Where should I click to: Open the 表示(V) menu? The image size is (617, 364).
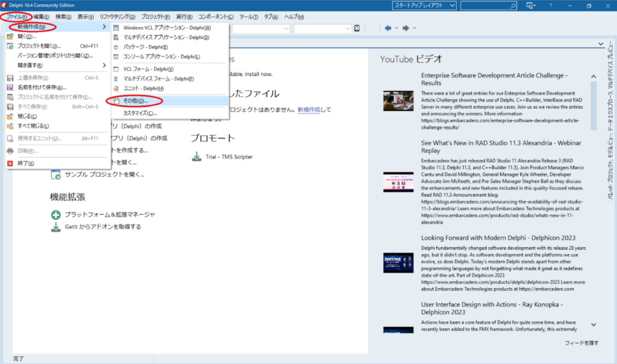pyautogui.click(x=85, y=17)
